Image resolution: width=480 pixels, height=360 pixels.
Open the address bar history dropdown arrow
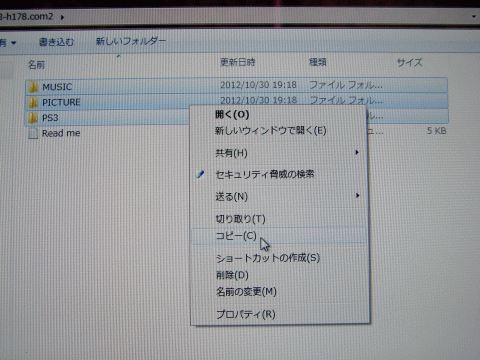click(x=474, y=17)
